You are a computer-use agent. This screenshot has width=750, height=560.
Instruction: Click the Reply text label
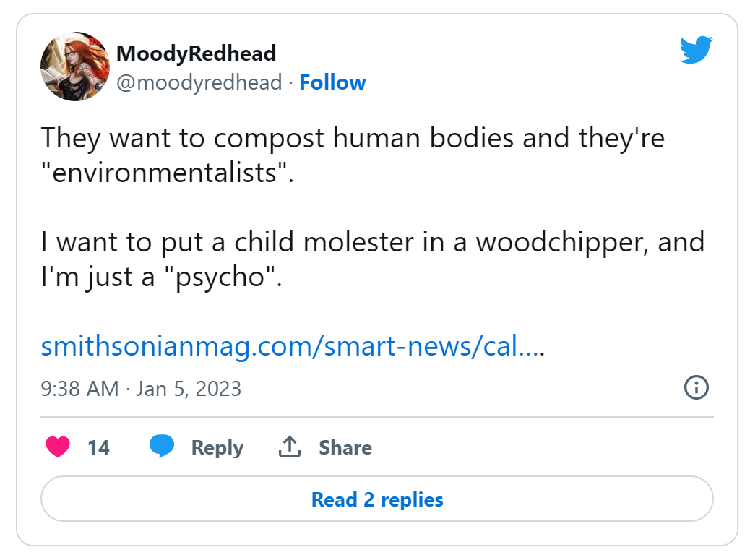[217, 448]
